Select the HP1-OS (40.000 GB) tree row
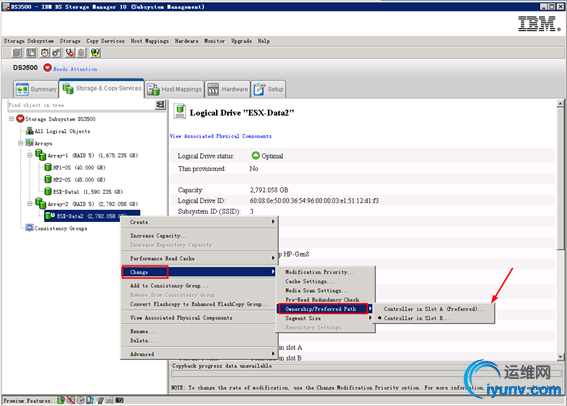This screenshot has width=567, height=406. pyautogui.click(x=75, y=167)
